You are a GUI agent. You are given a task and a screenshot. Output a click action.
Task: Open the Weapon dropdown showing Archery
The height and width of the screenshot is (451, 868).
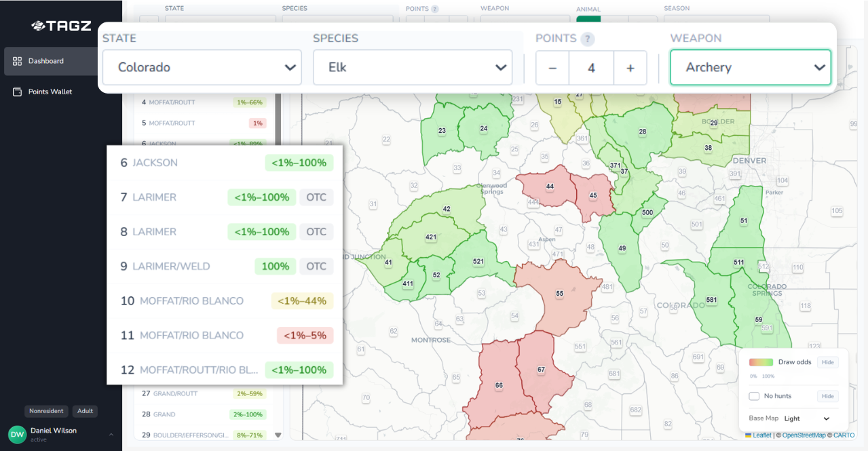point(750,67)
